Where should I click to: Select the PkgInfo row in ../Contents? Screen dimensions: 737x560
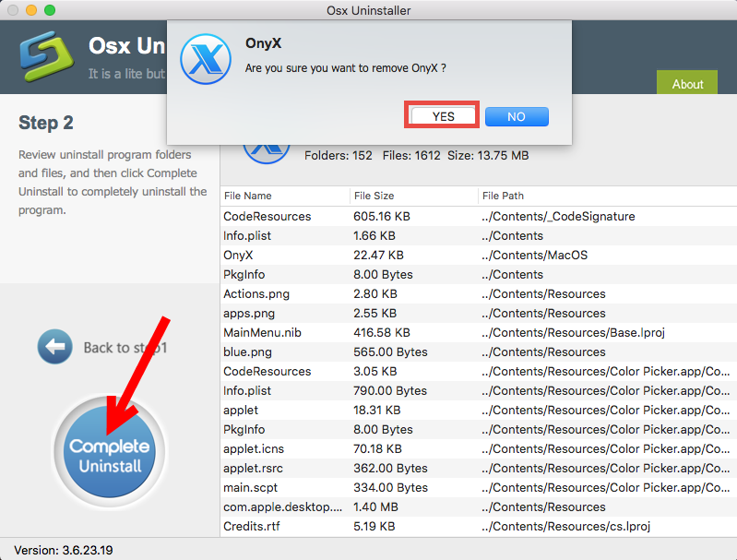click(x=479, y=274)
